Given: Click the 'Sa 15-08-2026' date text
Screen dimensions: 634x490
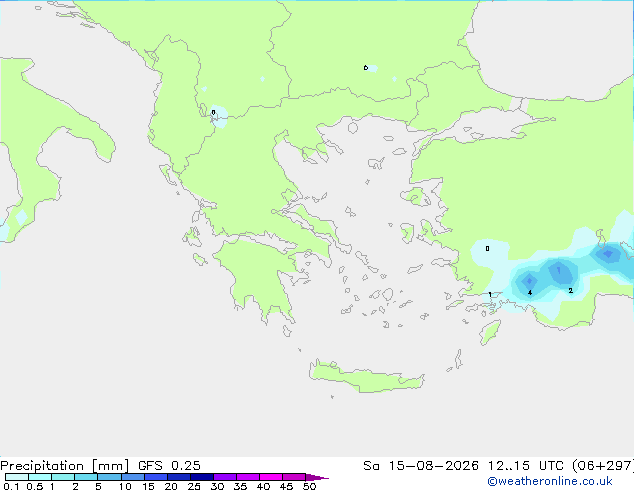Looking at the screenshot, I should tap(421, 466).
